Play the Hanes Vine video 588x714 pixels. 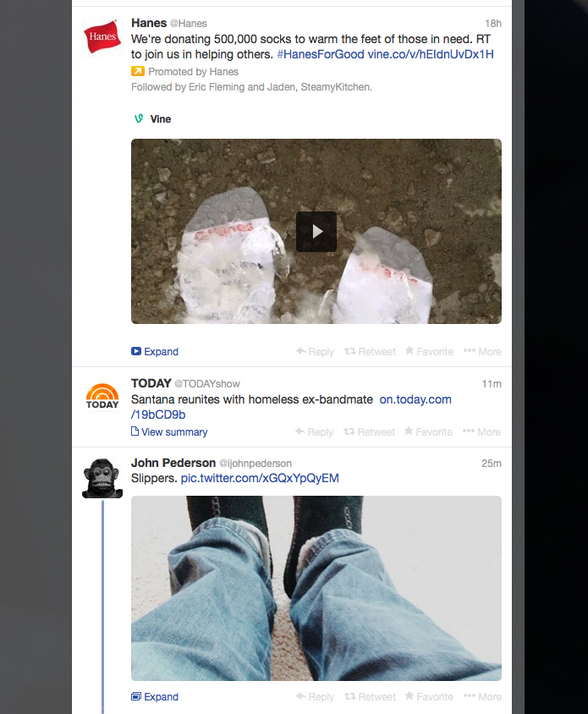point(316,231)
